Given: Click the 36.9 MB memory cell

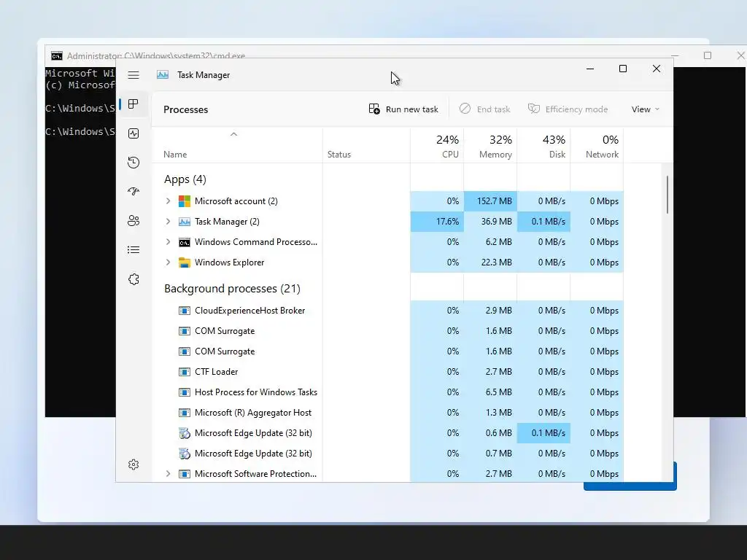Looking at the screenshot, I should click(x=490, y=222).
